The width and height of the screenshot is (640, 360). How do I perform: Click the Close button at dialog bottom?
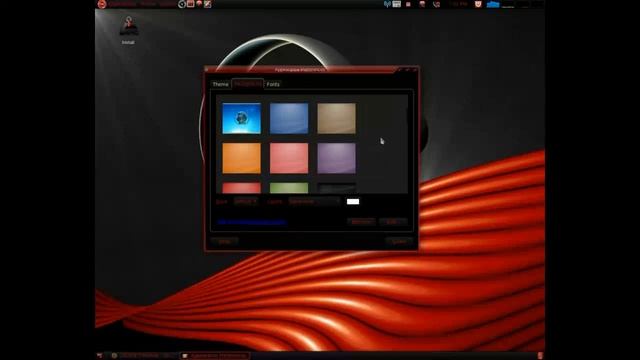[x=399, y=242]
